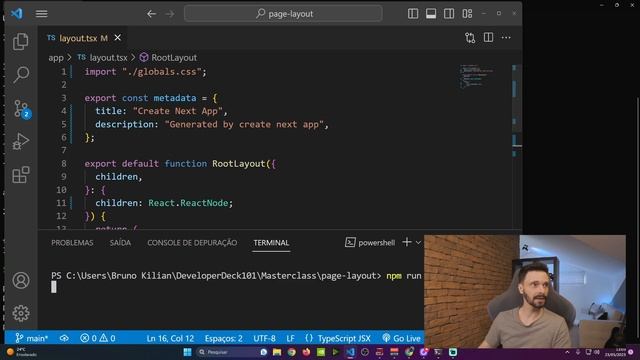Open the Manage settings gear
Viewport: 640px width, 360px height.
(x=21, y=313)
